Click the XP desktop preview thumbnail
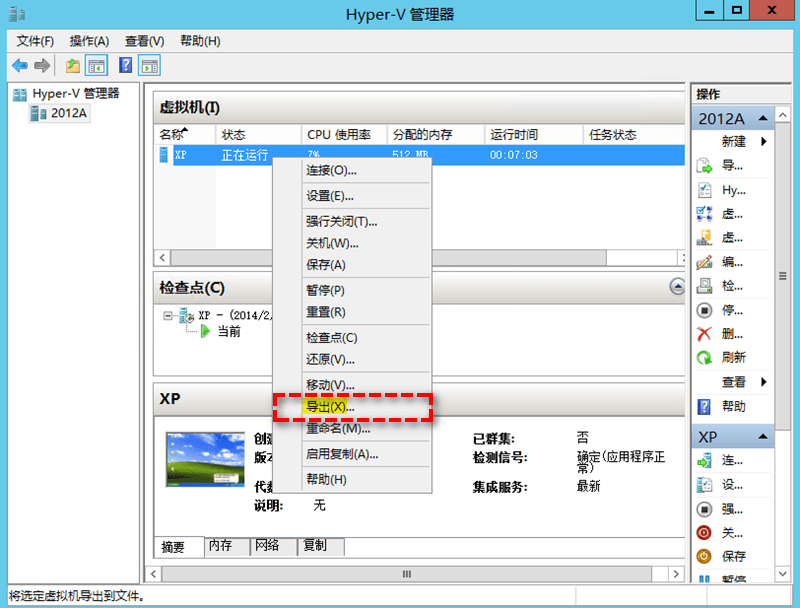Viewport: 800px width, 608px height. [x=205, y=460]
